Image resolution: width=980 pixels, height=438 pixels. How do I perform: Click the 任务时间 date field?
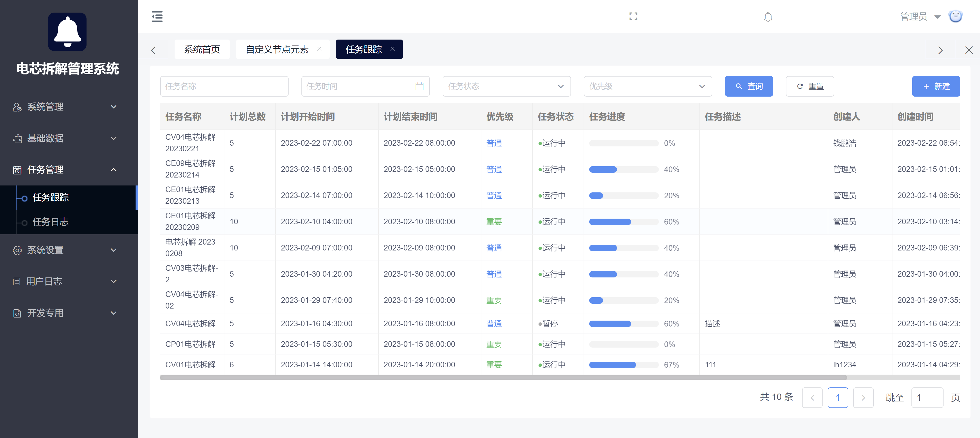point(365,86)
